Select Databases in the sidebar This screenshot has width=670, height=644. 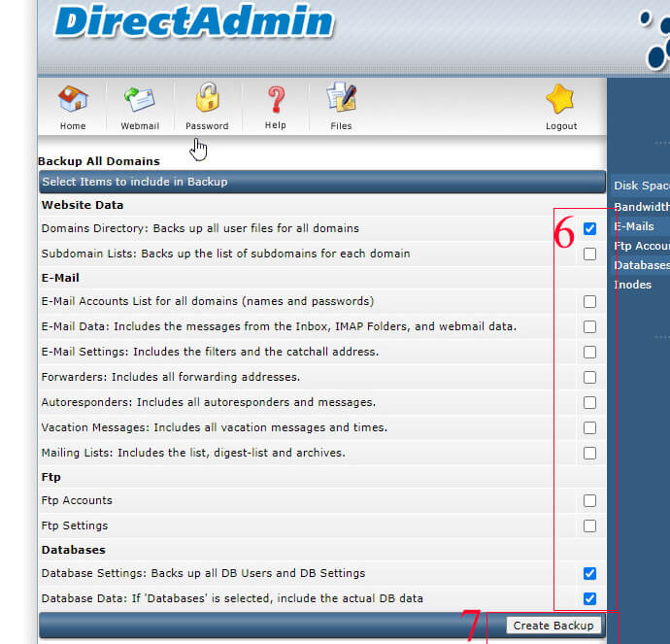(642, 265)
